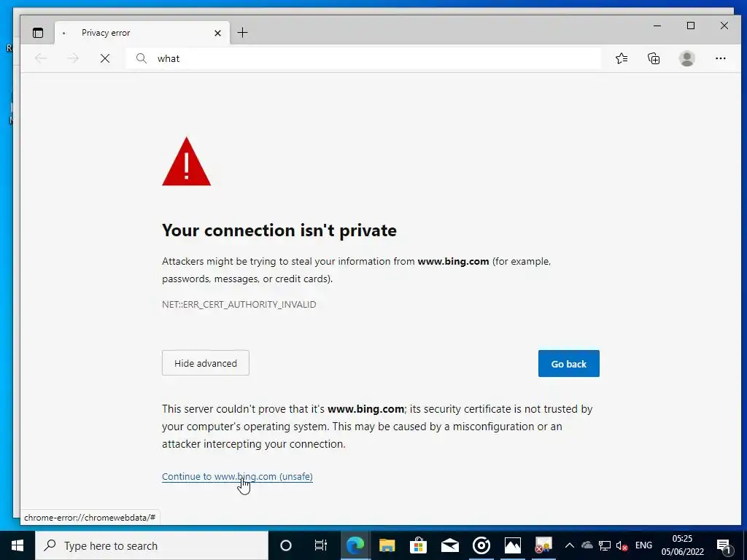Minimize the Edge browser window
Screen dimensions: 747x560
click(657, 26)
